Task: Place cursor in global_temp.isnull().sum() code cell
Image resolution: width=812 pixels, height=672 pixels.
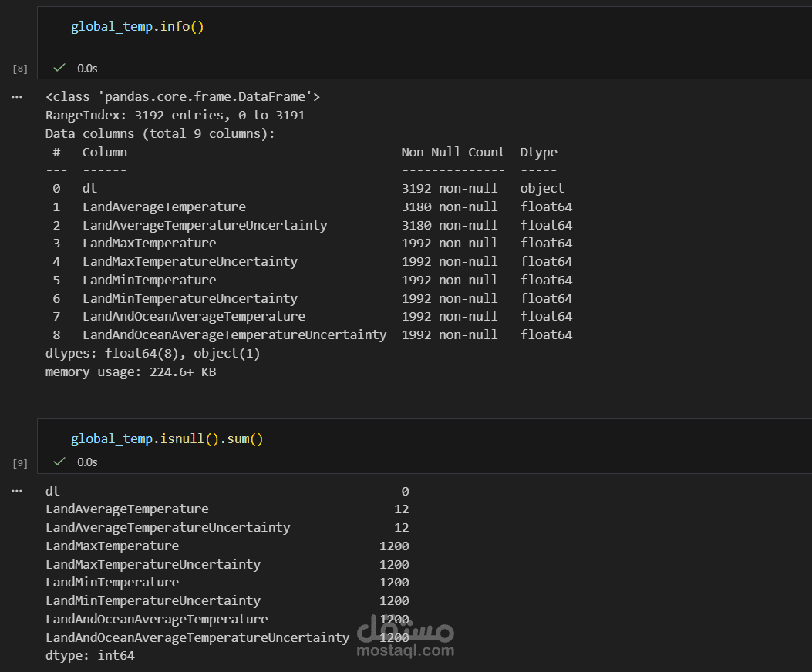Action: coord(463,439)
